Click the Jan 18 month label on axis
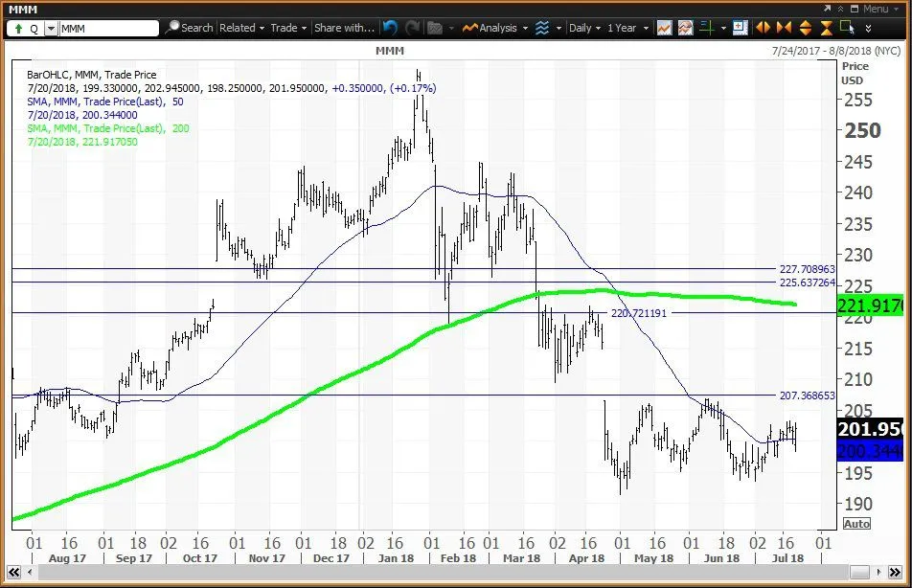912x588 pixels. point(396,558)
